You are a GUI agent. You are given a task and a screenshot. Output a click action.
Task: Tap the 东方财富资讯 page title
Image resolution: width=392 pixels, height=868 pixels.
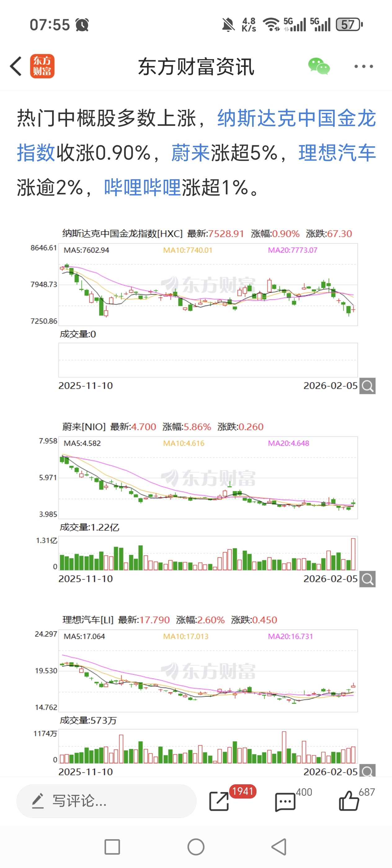[196, 66]
